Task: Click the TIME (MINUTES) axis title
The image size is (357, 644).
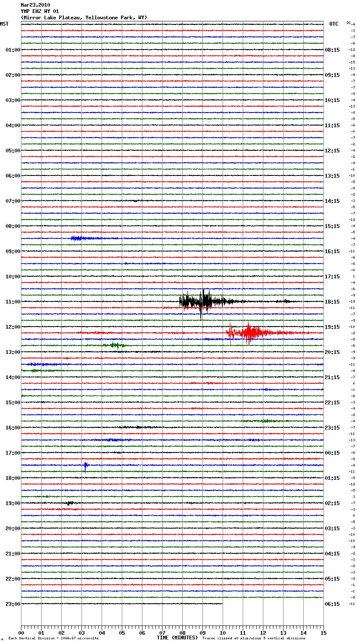Action: pos(177,638)
